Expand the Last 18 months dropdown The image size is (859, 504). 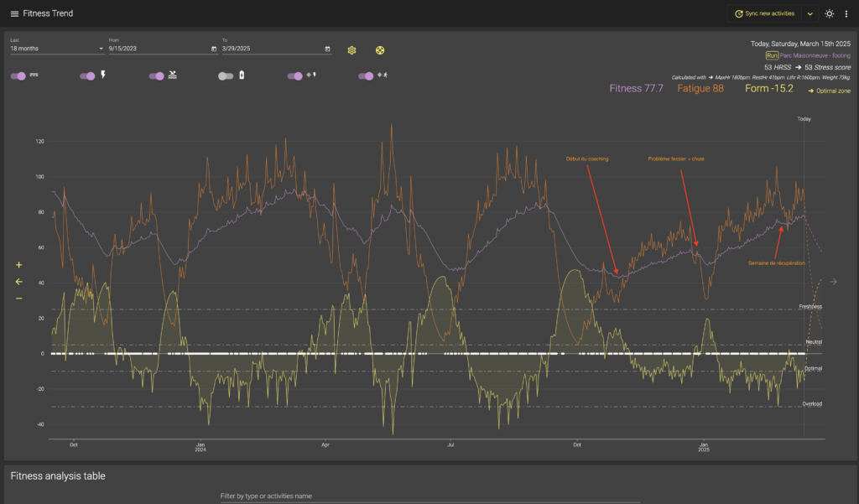[57, 48]
